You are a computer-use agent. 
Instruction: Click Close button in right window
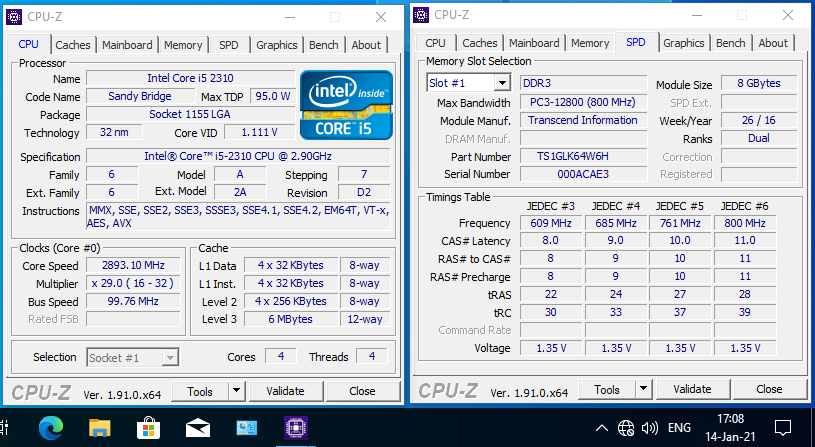pos(769,389)
